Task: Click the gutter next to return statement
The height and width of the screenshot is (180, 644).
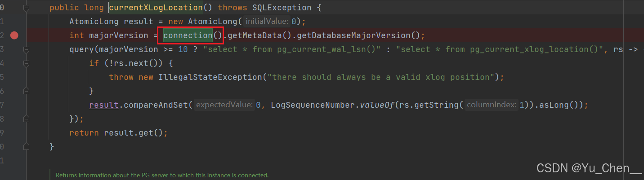Action: pyautogui.click(x=26, y=133)
